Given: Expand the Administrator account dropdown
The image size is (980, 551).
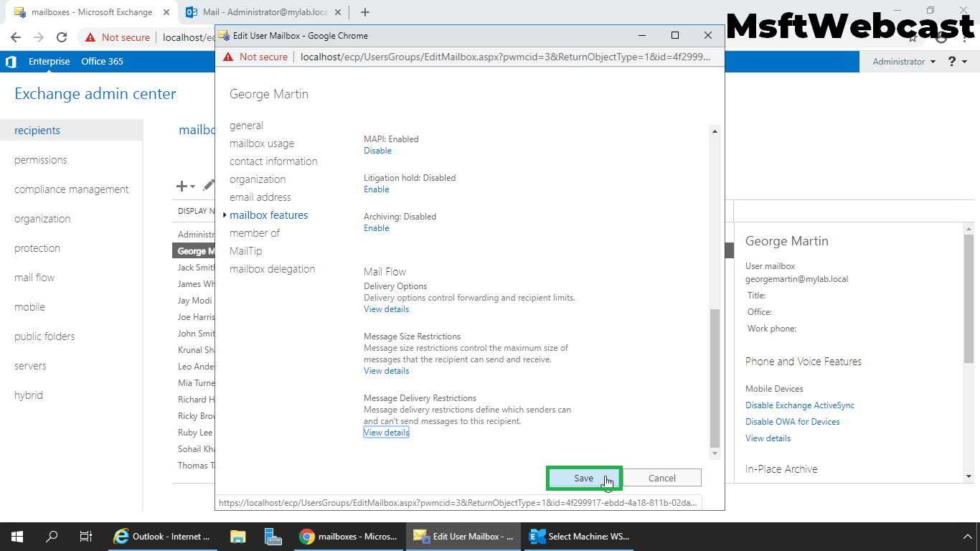Looking at the screenshot, I should pos(903,62).
